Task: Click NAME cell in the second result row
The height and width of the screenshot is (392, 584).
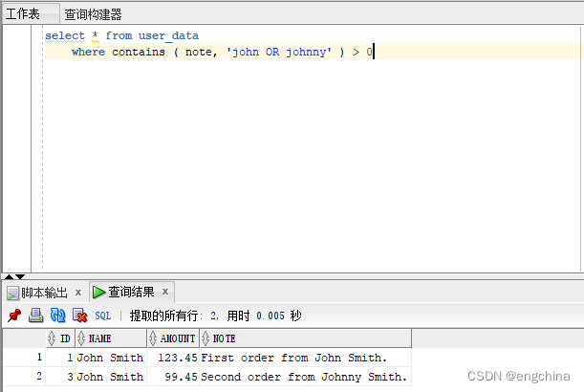Action: pos(112,377)
